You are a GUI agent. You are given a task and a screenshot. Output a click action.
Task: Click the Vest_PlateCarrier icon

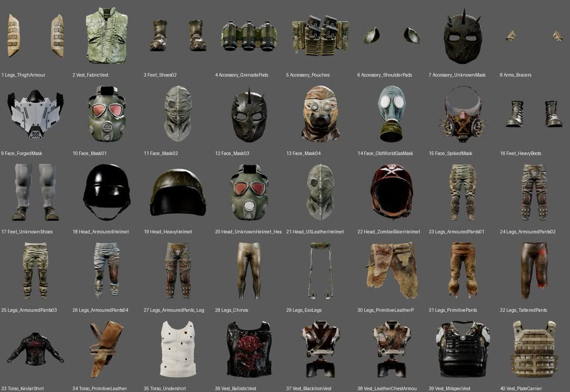534,349
